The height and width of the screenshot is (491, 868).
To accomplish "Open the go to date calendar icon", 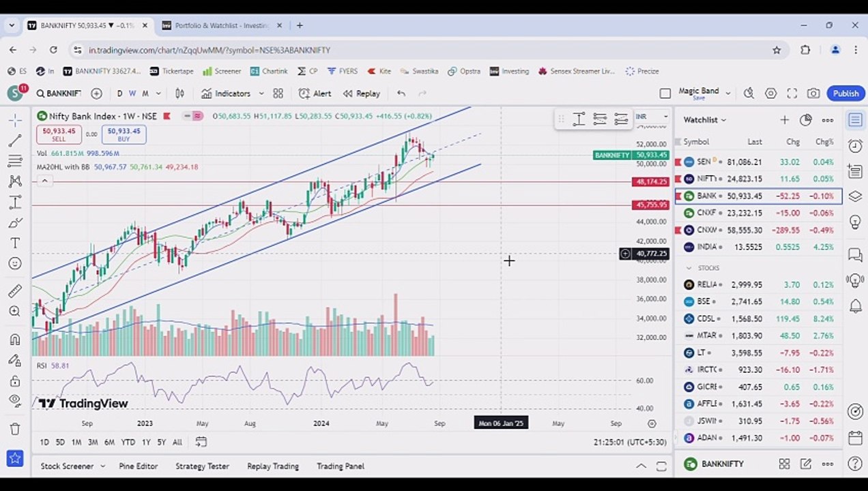I will [201, 442].
